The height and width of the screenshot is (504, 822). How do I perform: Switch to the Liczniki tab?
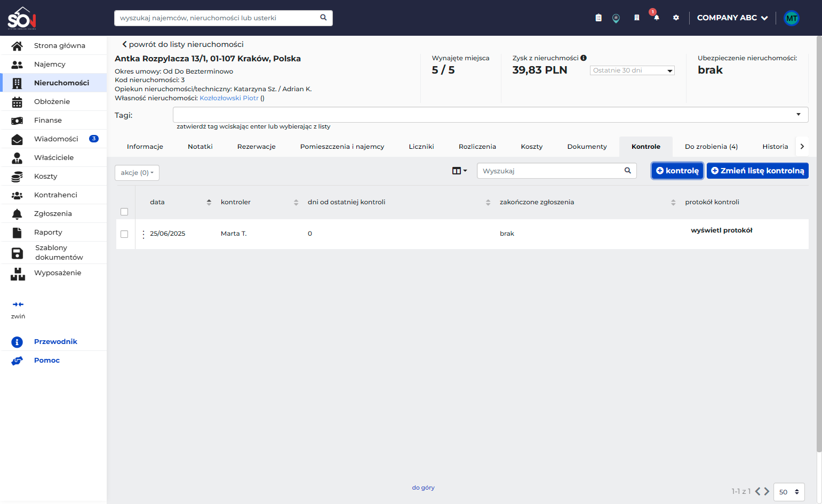pos(421,147)
